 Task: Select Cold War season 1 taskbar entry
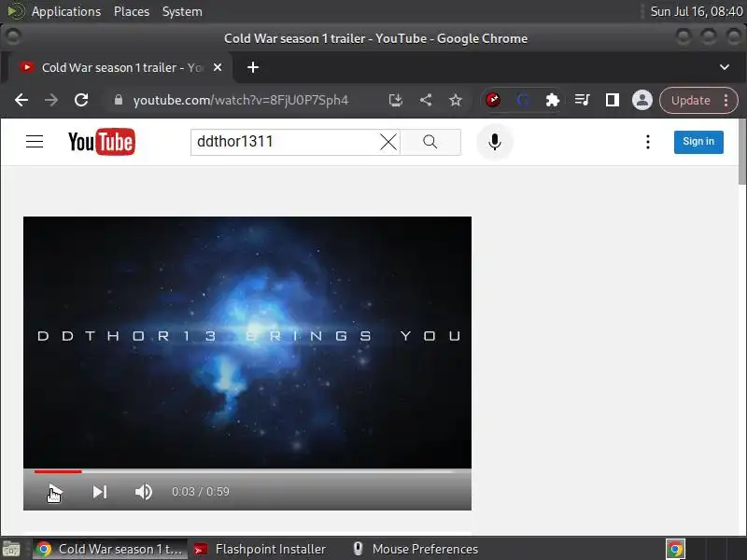point(110,549)
